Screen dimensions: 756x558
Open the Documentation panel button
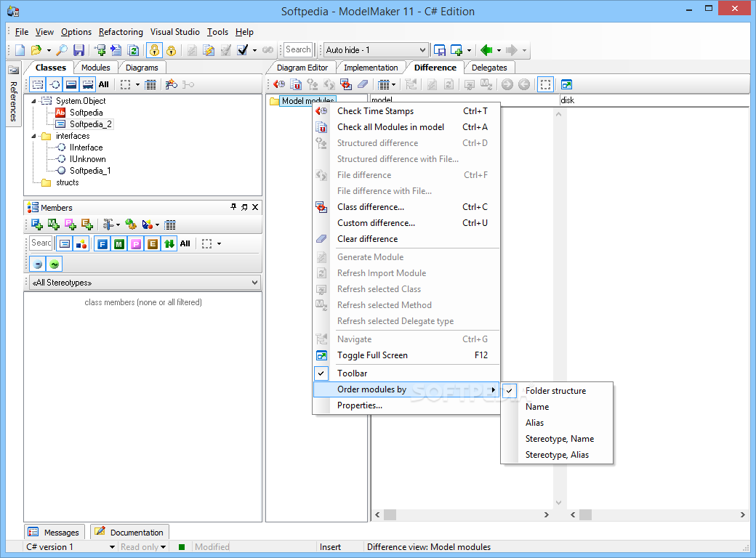(129, 533)
